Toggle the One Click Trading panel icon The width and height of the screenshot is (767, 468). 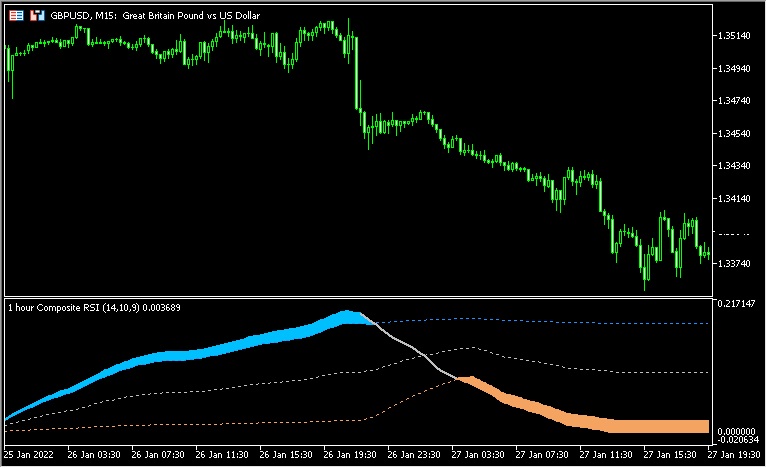(36, 17)
